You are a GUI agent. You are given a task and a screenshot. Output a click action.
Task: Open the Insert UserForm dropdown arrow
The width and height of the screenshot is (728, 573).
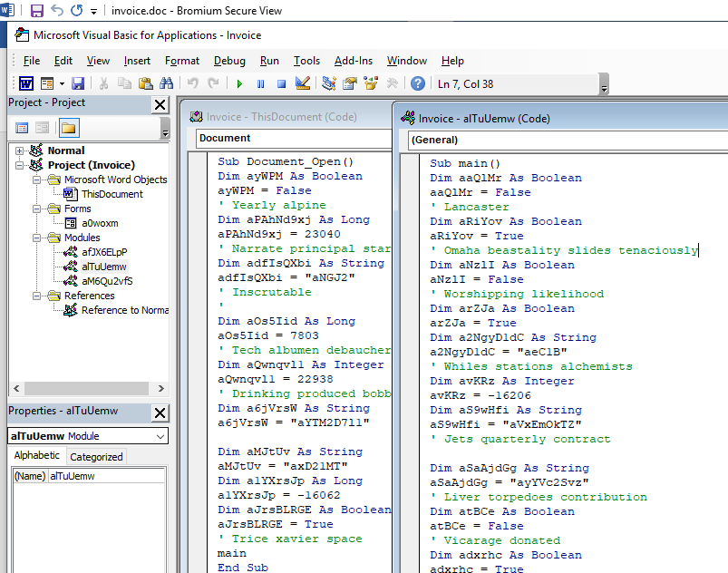tap(62, 84)
